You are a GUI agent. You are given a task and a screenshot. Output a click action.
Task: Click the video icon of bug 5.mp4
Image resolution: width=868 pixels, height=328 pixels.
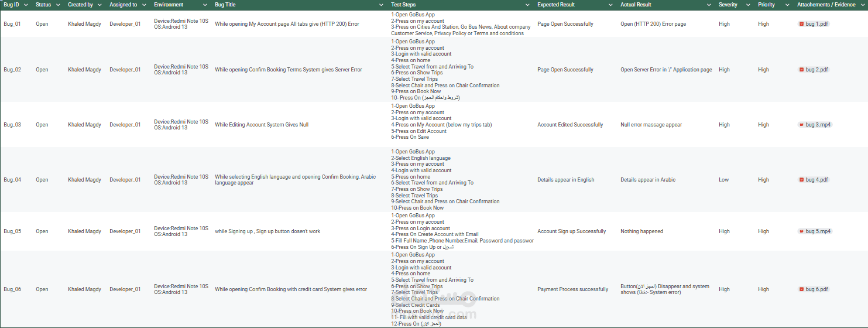tap(801, 231)
